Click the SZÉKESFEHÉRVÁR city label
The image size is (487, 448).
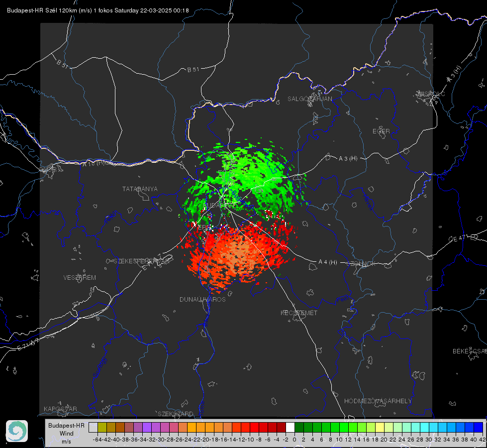point(141,261)
